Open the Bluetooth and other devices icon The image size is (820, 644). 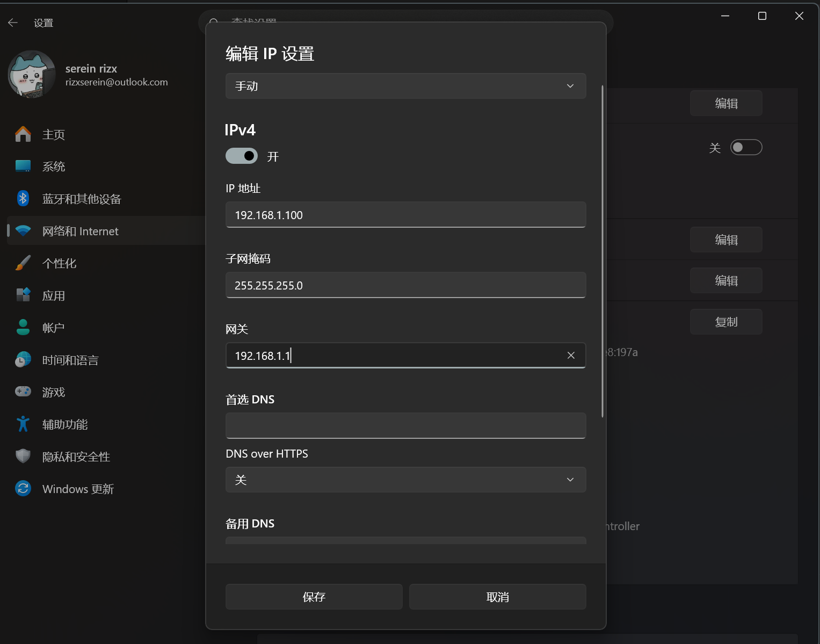tap(23, 199)
